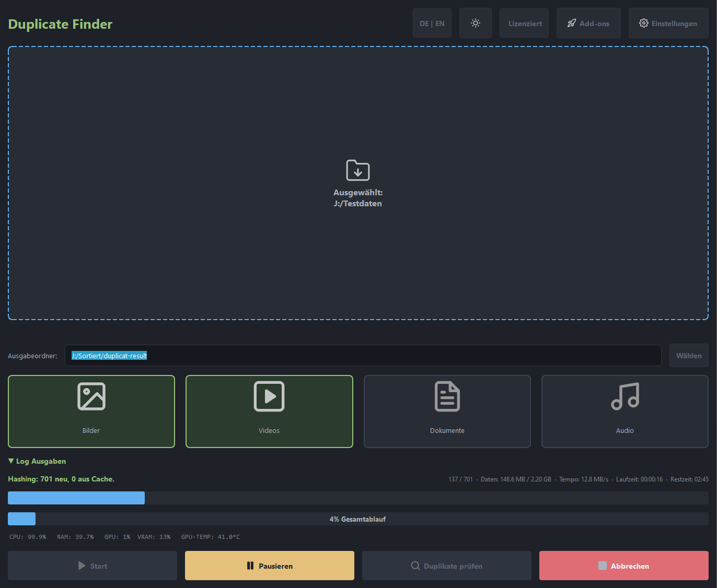The image size is (717, 588).
Task: Open Einstellungen via the gear icon
Action: [668, 22]
